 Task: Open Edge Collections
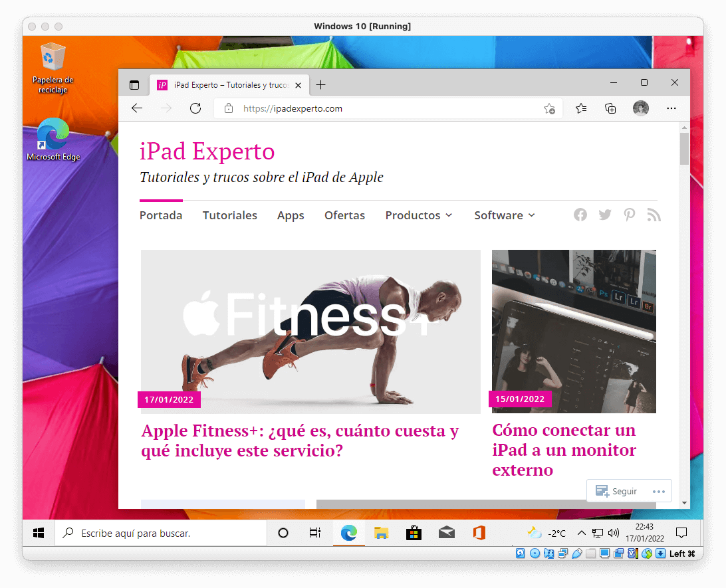click(x=610, y=108)
